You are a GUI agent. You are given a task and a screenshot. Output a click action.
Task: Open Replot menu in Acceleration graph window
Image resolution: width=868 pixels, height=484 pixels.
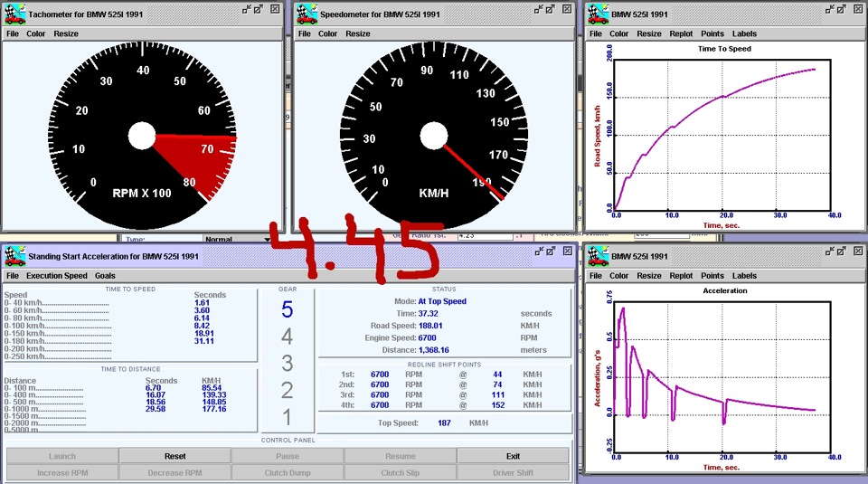click(x=681, y=276)
